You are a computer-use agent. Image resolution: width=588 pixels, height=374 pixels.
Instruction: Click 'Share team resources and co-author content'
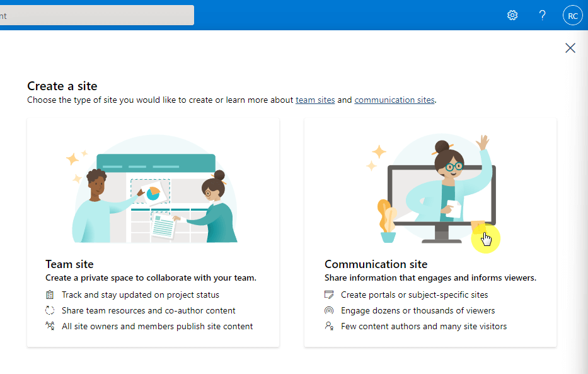(x=149, y=310)
